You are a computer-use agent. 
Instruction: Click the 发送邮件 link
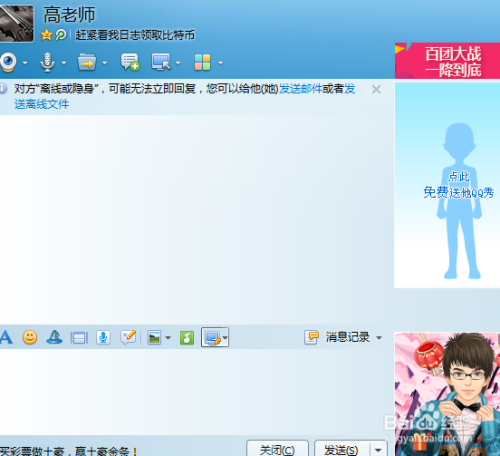coord(300,89)
